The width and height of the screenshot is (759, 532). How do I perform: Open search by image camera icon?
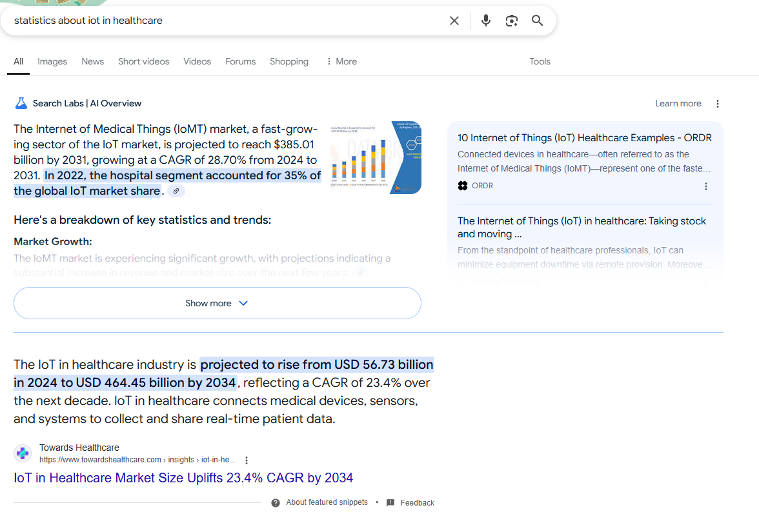tap(512, 21)
